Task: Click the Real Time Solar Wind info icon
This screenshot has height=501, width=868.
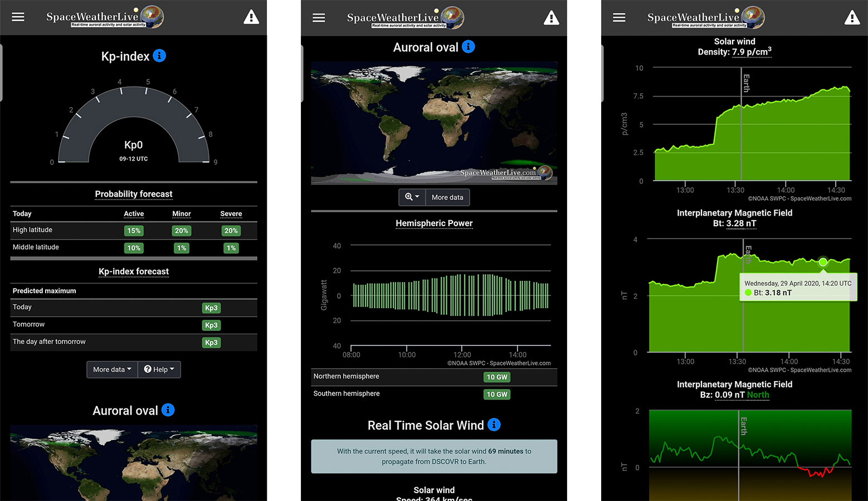Action: 494,425
